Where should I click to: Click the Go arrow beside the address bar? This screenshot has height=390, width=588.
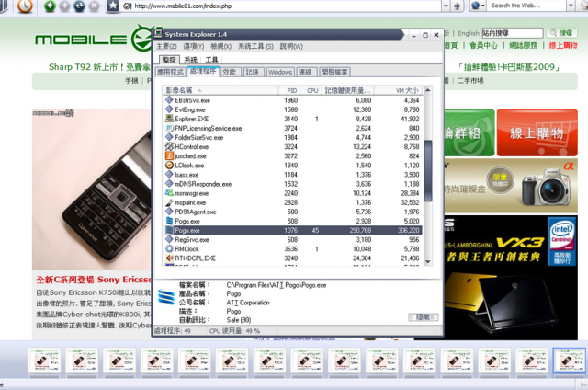click(457, 6)
